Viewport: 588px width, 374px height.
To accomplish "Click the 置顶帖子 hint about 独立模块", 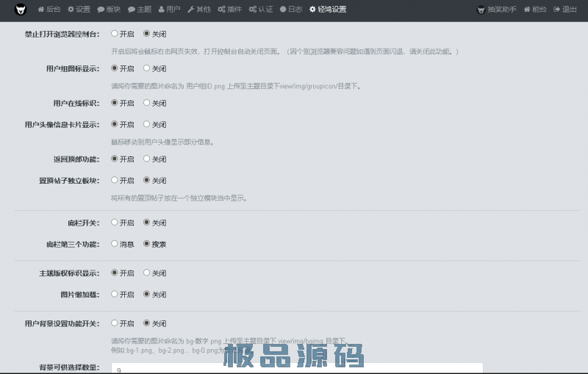I will coord(179,198).
